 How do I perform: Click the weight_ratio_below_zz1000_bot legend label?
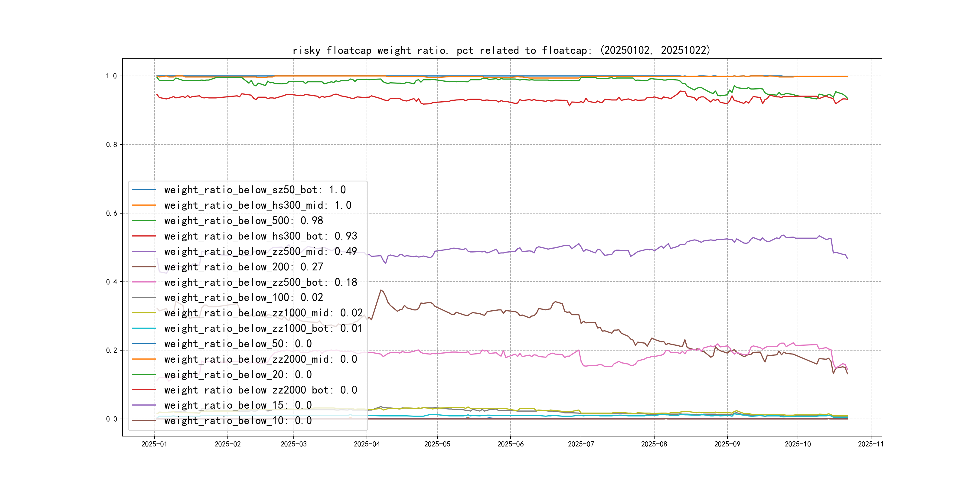[x=263, y=328]
